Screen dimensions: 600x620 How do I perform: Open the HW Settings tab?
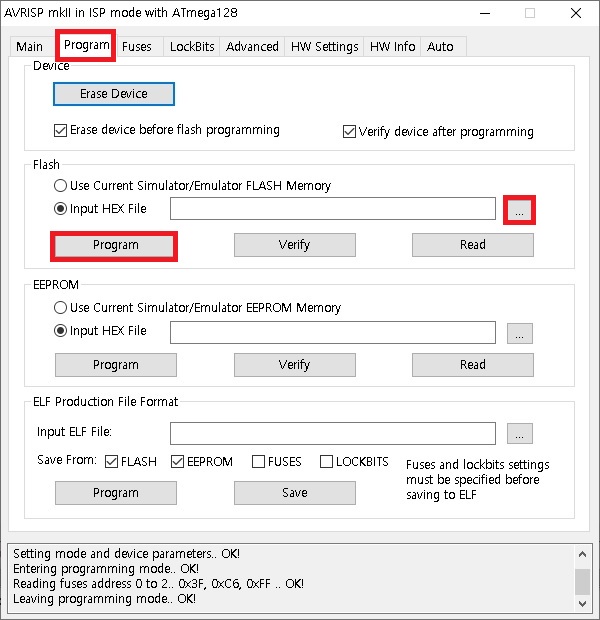[x=324, y=47]
